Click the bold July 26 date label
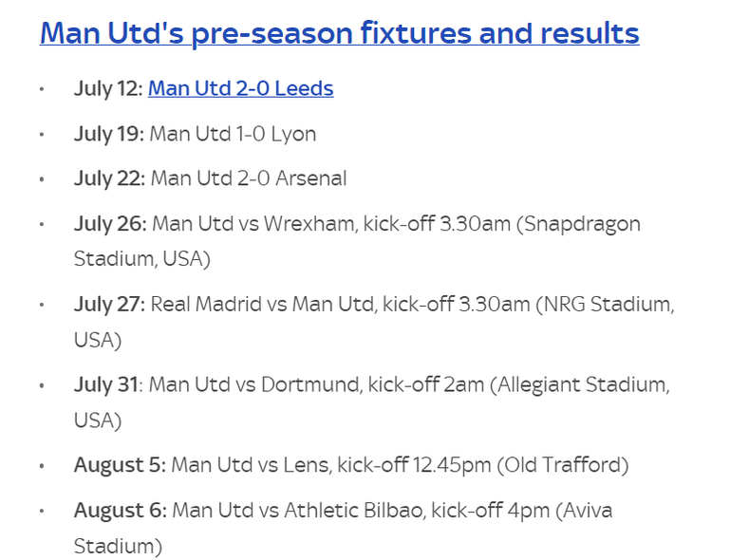Viewport: 730px width, 560px height. [x=110, y=224]
